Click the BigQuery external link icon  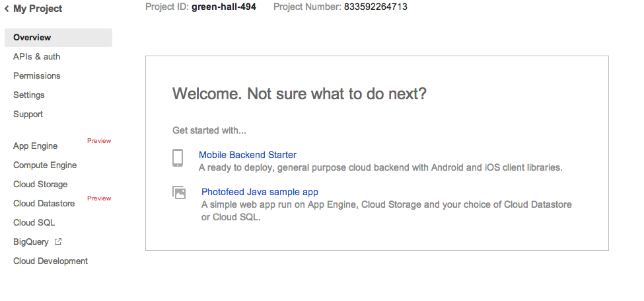(58, 241)
